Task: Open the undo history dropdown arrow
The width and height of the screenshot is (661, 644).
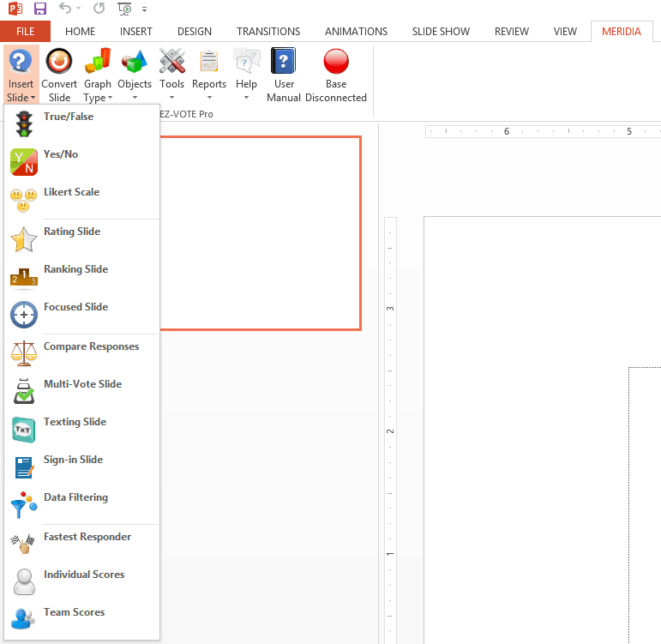Action: pos(78,9)
